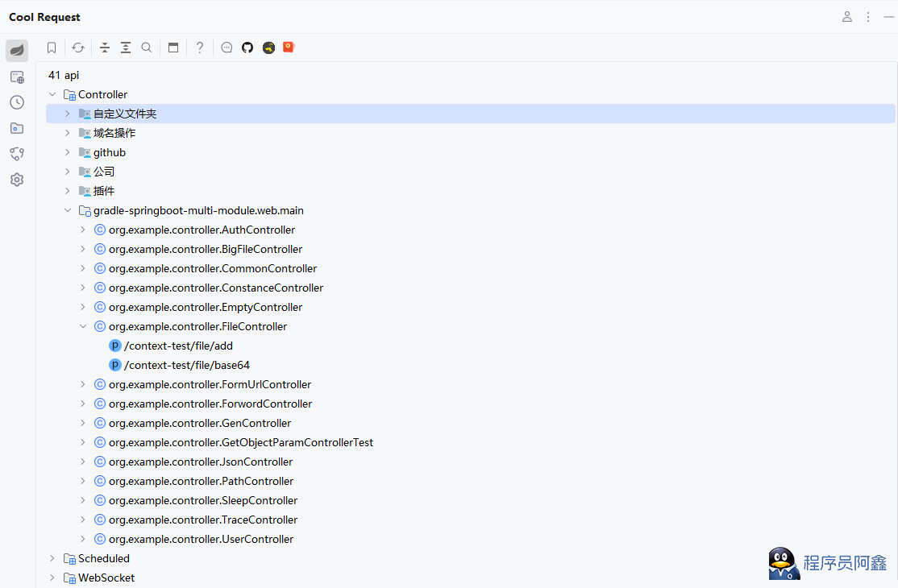Open the history clock sidebar icon
898x588 pixels.
(17, 102)
